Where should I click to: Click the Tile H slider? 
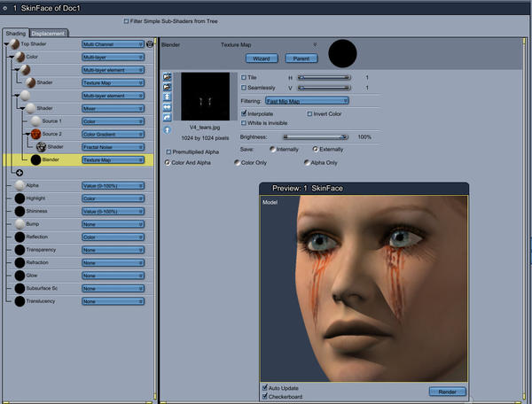coord(324,78)
